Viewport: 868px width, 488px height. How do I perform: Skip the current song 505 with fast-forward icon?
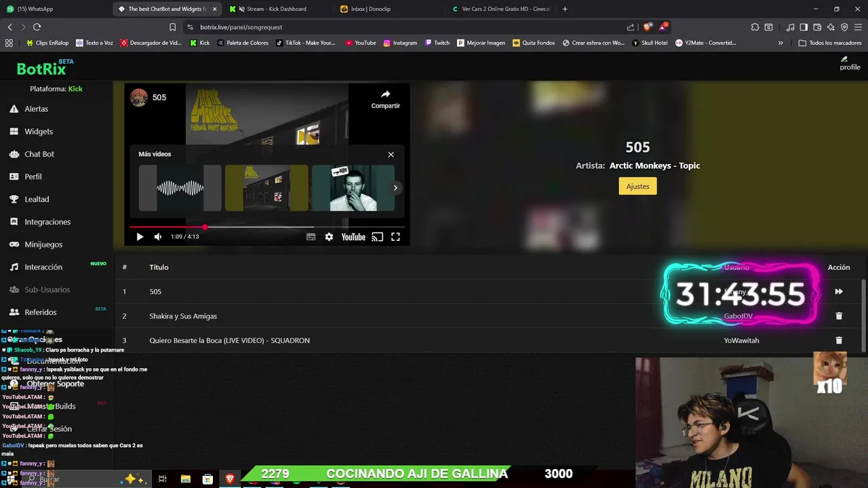click(x=839, y=291)
